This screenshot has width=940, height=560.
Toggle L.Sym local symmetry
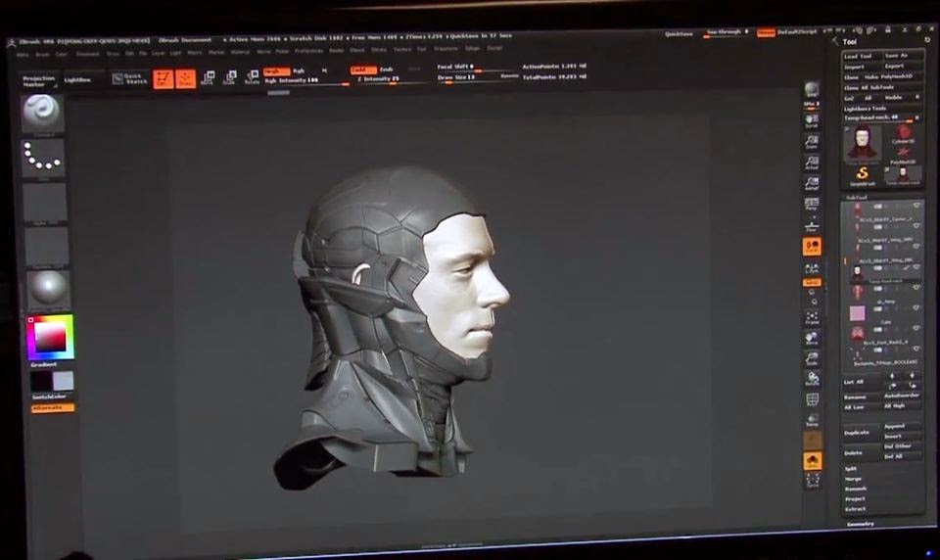tap(812, 268)
